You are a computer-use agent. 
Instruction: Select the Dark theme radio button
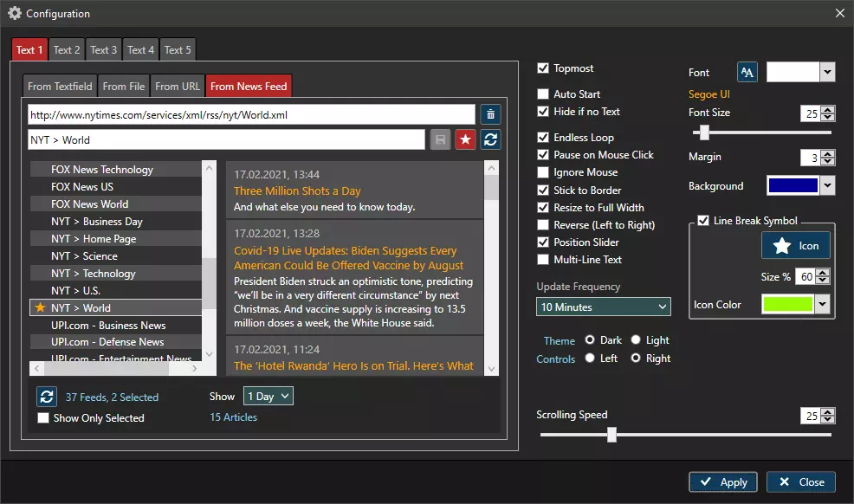click(590, 339)
